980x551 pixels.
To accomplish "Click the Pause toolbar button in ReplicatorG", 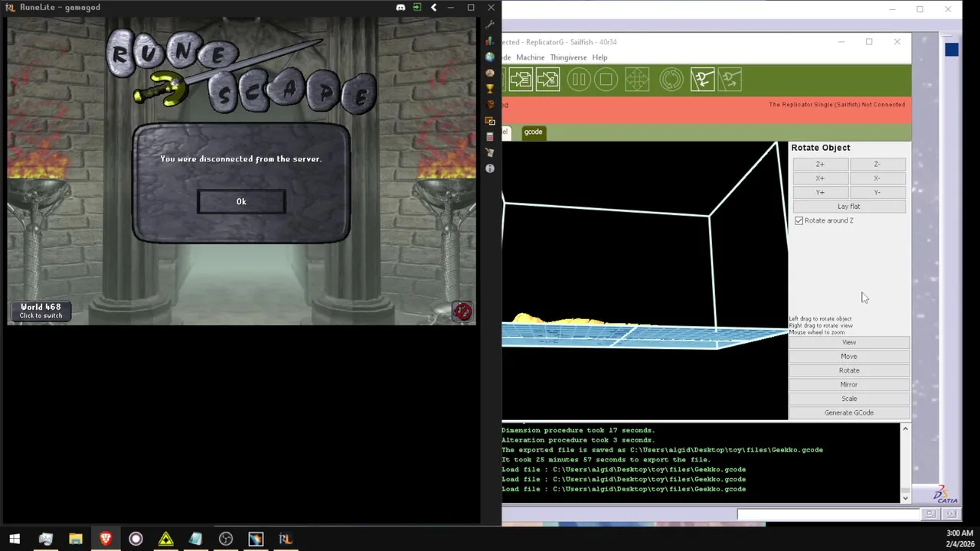I will [578, 80].
